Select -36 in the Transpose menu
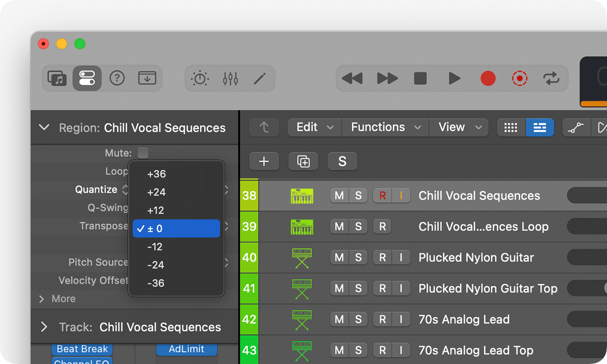607x364 pixels. pos(176,283)
